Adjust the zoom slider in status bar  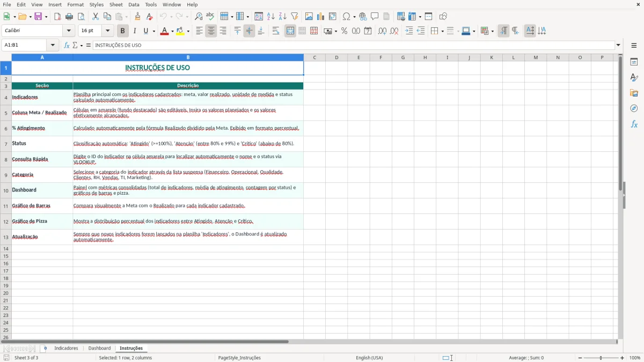click(601, 358)
